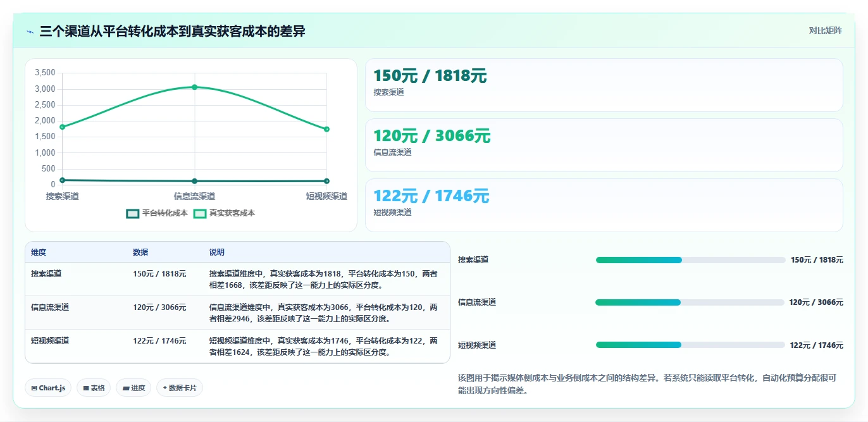The width and height of the screenshot is (868, 422).
Task: Click table value 120元 / 3066元
Action: pyautogui.click(x=159, y=307)
